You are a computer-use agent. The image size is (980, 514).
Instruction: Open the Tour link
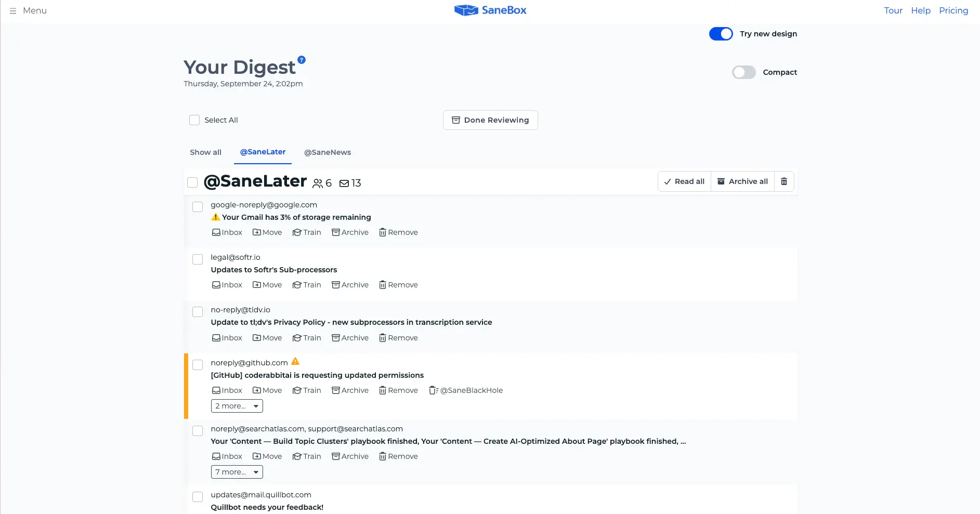click(893, 10)
